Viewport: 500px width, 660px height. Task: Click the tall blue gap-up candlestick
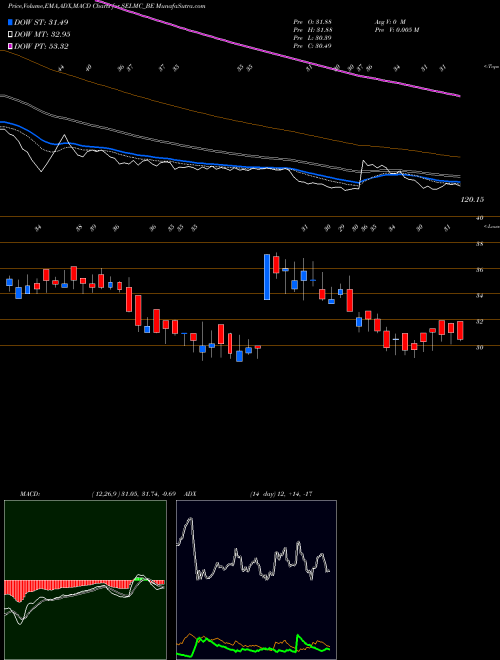coord(267,277)
